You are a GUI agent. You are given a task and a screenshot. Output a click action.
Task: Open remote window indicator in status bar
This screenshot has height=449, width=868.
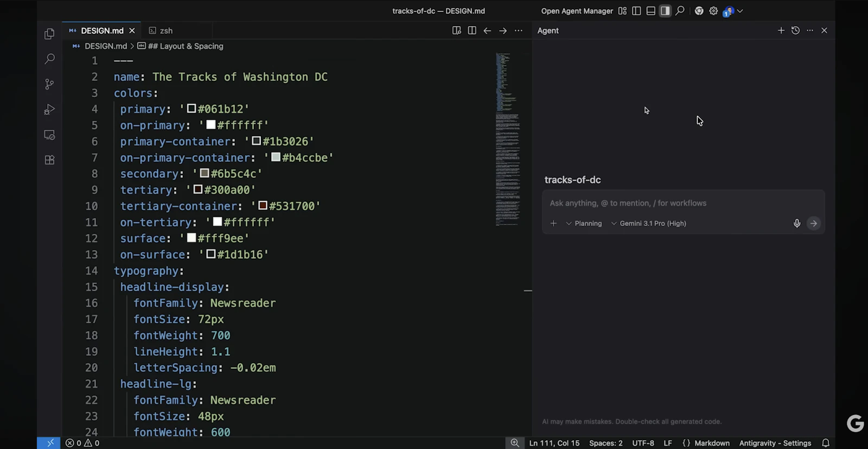[x=49, y=443]
